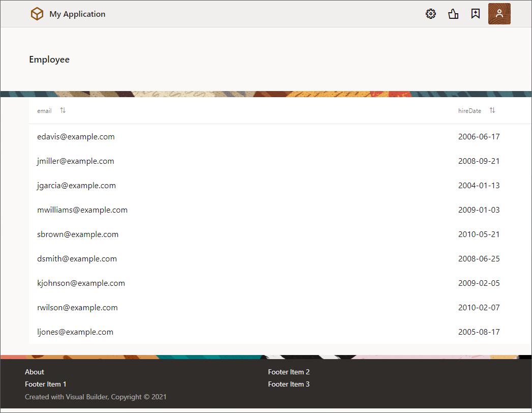Image resolution: width=532 pixels, height=413 pixels.
Task: Sort by email column arrows icon
Action: pyautogui.click(x=63, y=110)
